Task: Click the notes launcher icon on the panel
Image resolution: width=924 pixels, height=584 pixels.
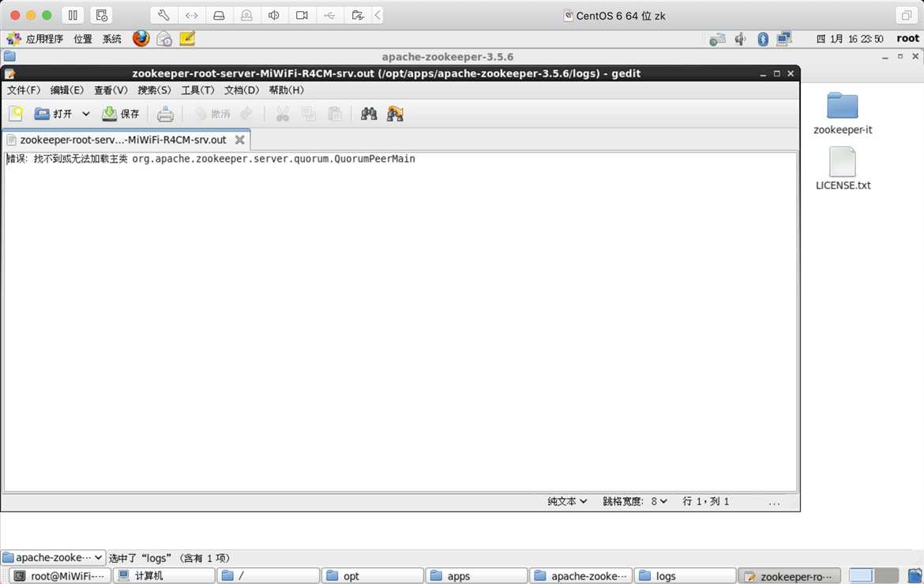Action: coord(187,39)
